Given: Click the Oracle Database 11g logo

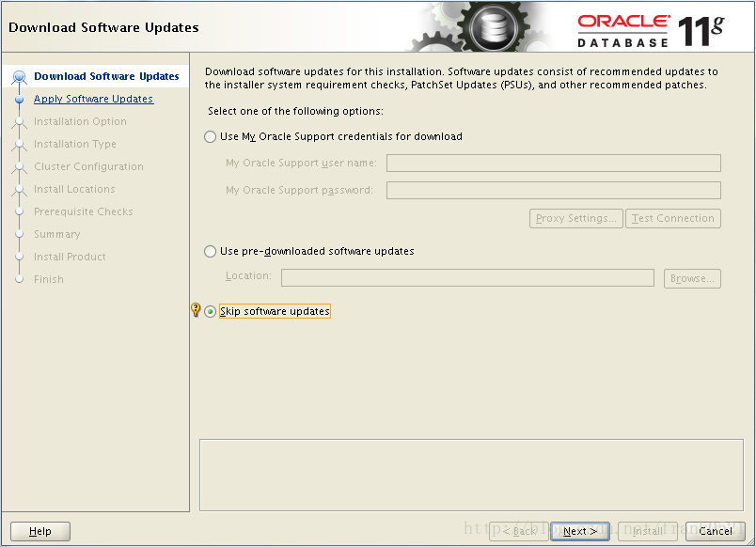Looking at the screenshot, I should (651, 31).
